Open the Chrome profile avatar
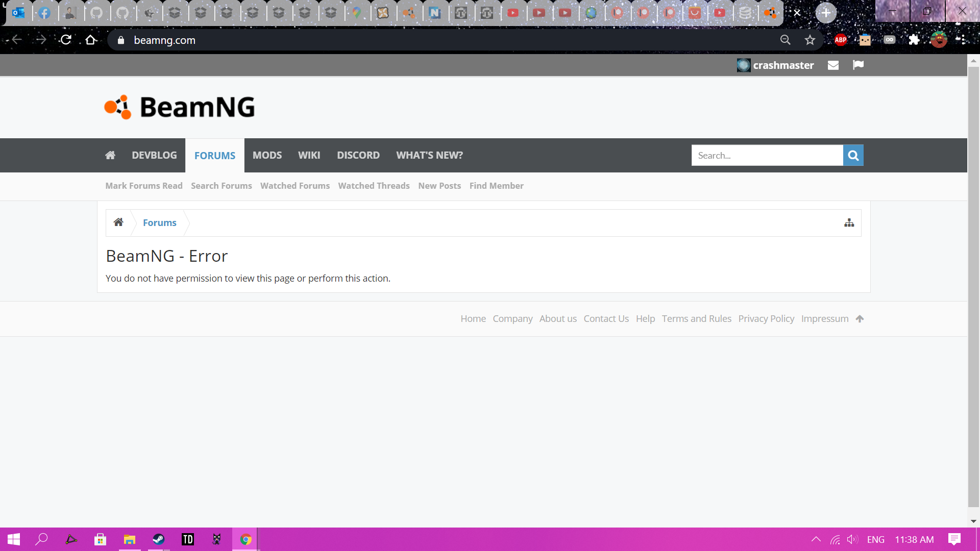The width and height of the screenshot is (980, 551). (x=938, y=40)
